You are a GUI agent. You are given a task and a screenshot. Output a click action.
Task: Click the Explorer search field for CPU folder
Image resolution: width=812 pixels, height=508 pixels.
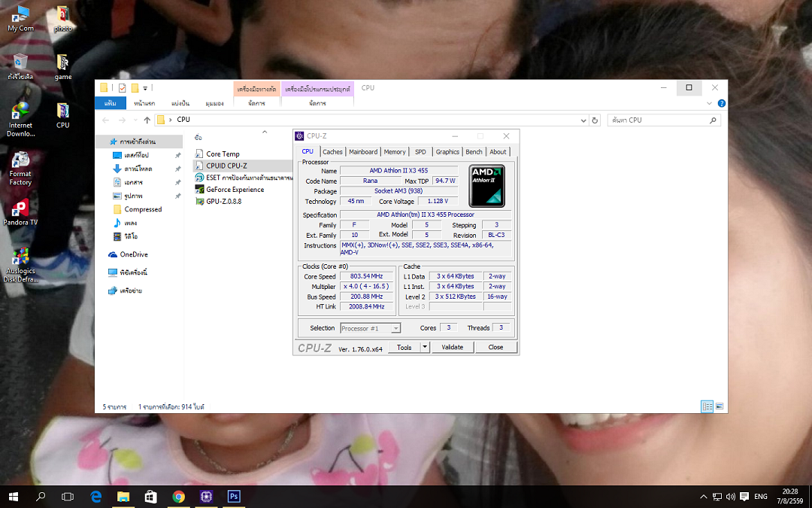click(658, 120)
